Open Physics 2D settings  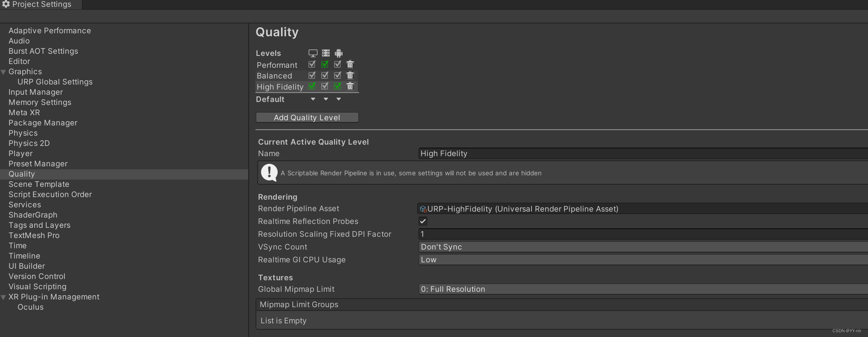[x=29, y=143]
